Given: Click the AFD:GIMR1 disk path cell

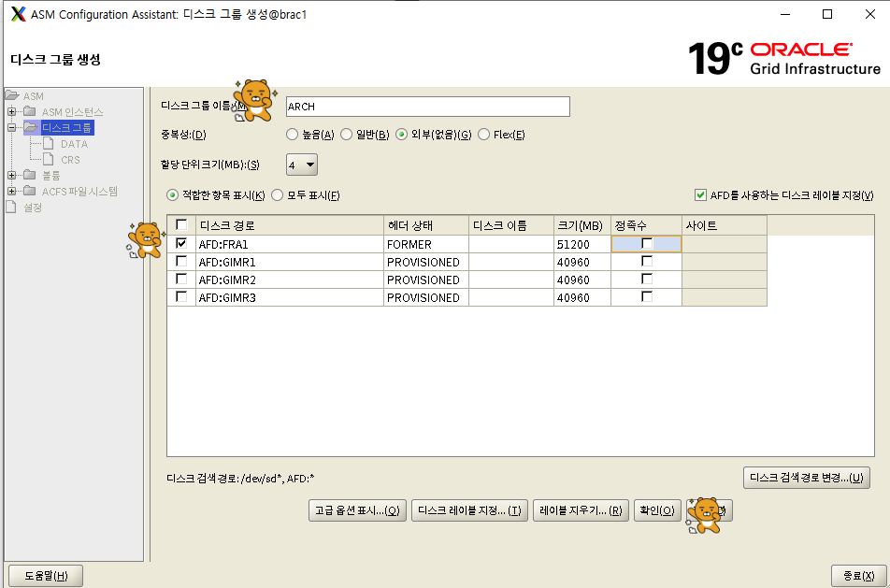Looking at the screenshot, I should click(x=290, y=262).
